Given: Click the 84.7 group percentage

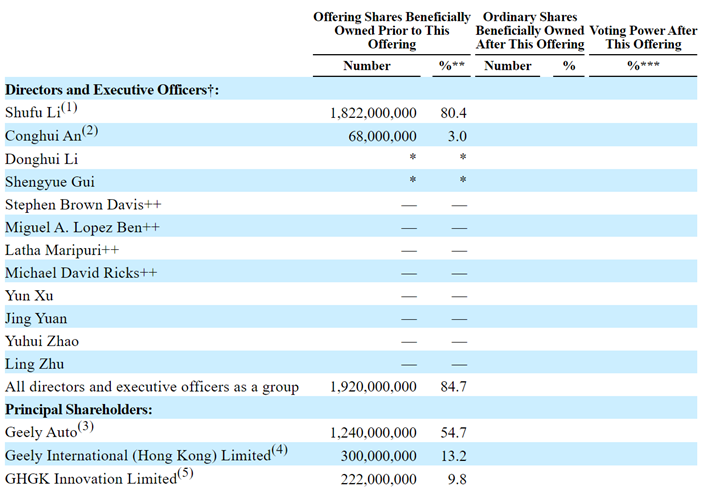Looking at the screenshot, I should pos(453,387).
